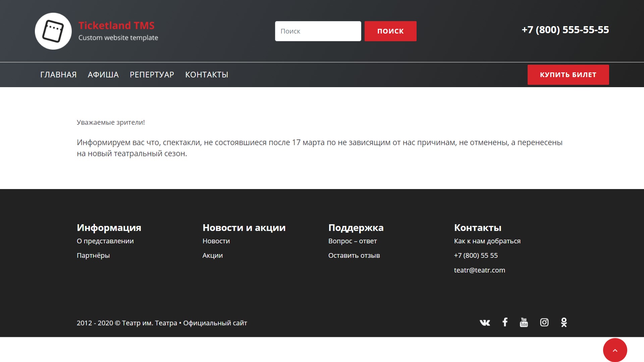Open the Партнёры footer link
This screenshot has width=644, height=362.
93,255
